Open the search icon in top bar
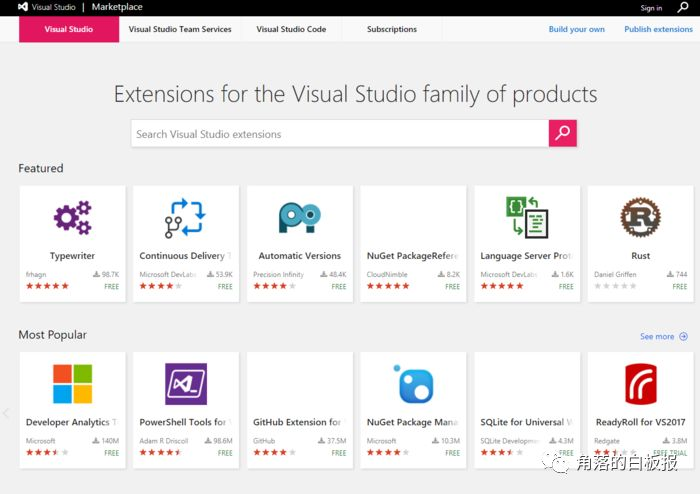The height and width of the screenshot is (494, 700). (683, 7)
